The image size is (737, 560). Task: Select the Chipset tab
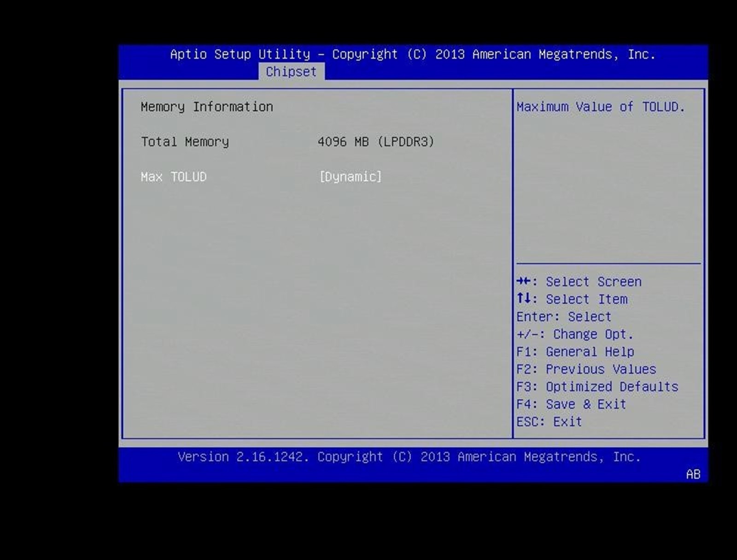tap(291, 72)
